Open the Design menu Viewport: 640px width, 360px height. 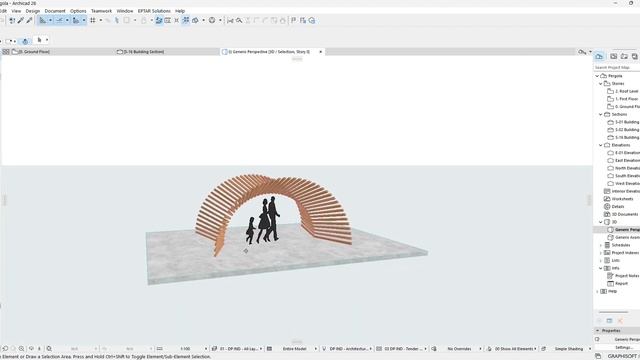click(33, 11)
